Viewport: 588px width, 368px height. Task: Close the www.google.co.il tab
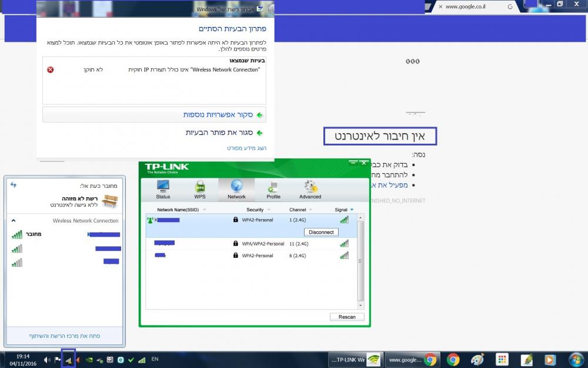(x=440, y=6)
